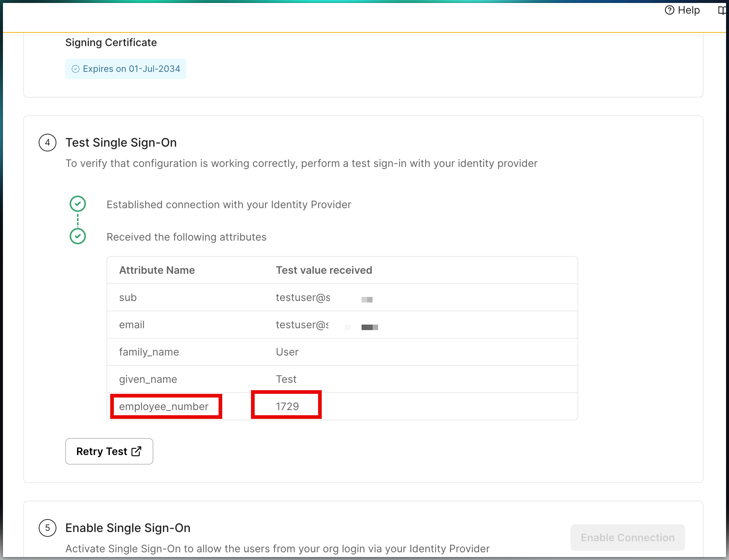729x560 pixels.
Task: Click the step 5 circled number icon
Action: pos(48,528)
